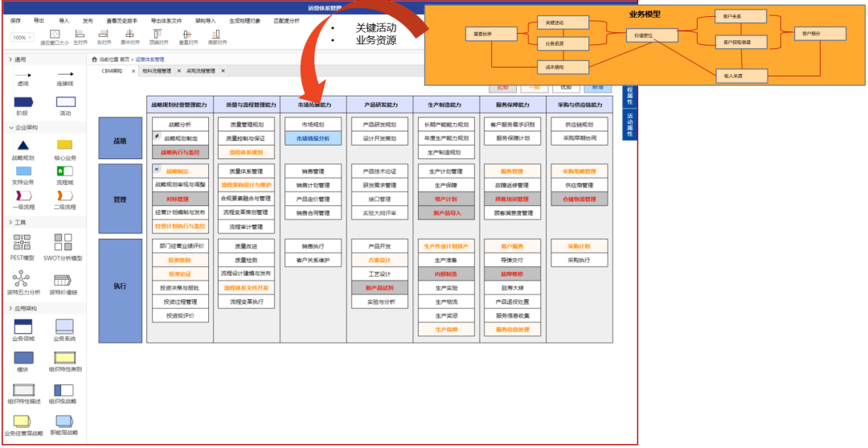This screenshot has height=448, width=868.
Task: Click the 市场情报分析 activity box
Action: [x=313, y=138]
